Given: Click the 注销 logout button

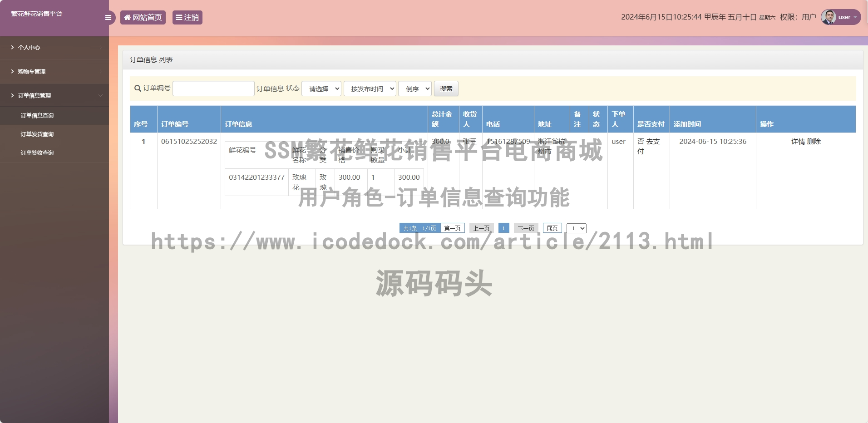Looking at the screenshot, I should 187,18.
